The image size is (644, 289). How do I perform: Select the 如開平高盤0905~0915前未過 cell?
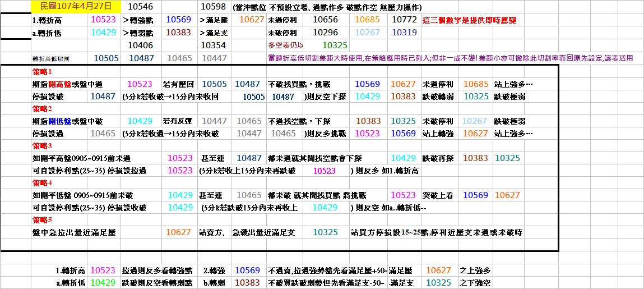[x=82, y=158]
